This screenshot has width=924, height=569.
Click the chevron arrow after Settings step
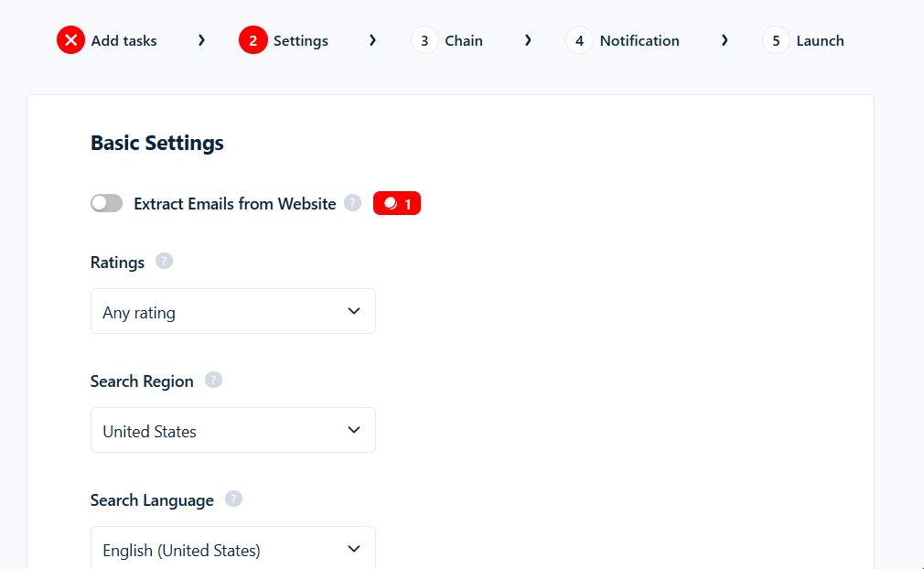(372, 40)
